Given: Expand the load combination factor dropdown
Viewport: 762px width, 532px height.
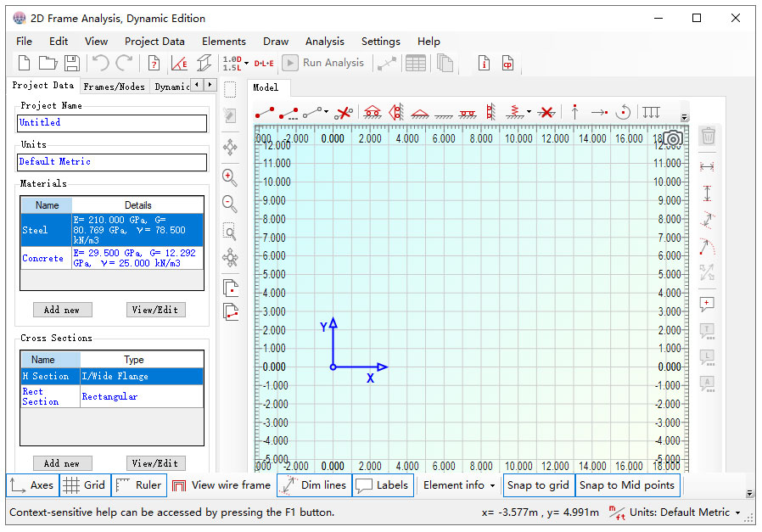Looking at the screenshot, I should pyautogui.click(x=247, y=64).
